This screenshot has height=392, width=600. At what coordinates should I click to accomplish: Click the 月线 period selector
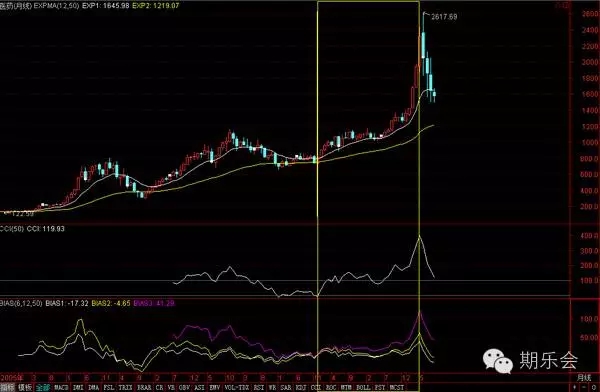click(584, 378)
